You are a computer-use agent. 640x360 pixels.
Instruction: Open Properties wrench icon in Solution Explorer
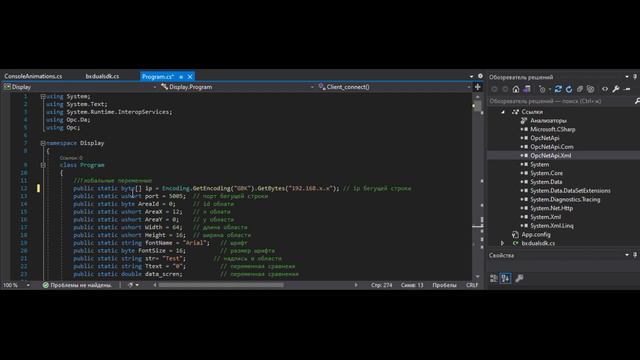616,89
